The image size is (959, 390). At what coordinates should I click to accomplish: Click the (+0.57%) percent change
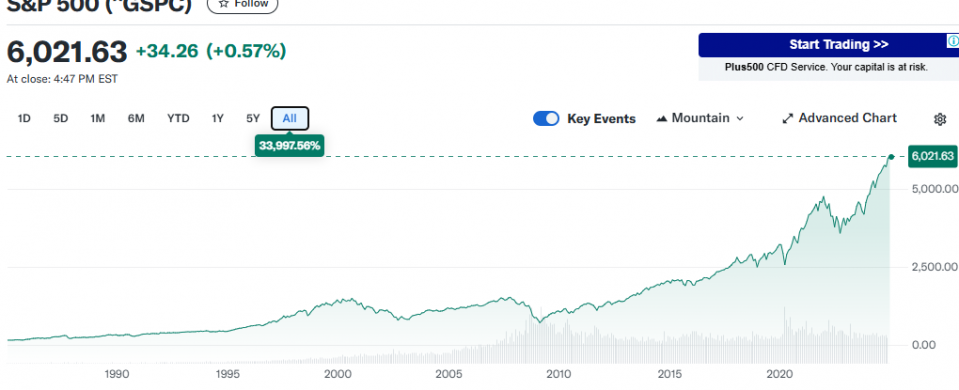(246, 51)
